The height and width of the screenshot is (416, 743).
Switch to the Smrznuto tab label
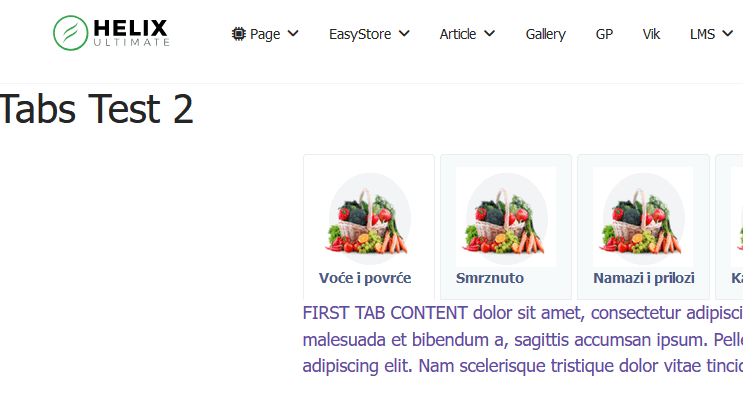pos(490,278)
